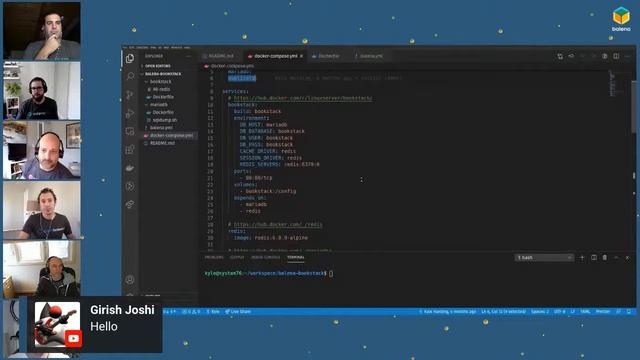This screenshot has height=360, width=640.
Task: Change encoding via UTF-8 status item
Action: click(559, 311)
